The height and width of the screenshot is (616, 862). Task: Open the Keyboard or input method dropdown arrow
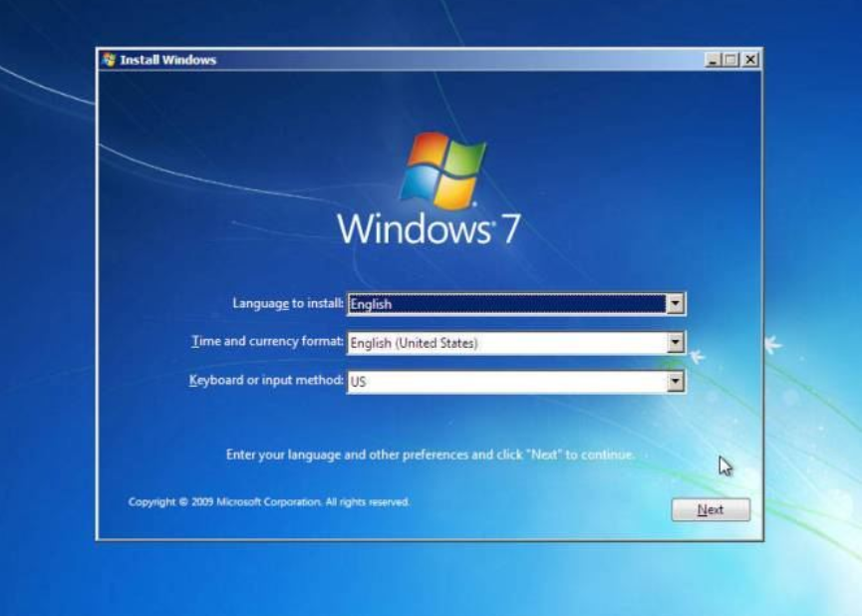pos(675,381)
